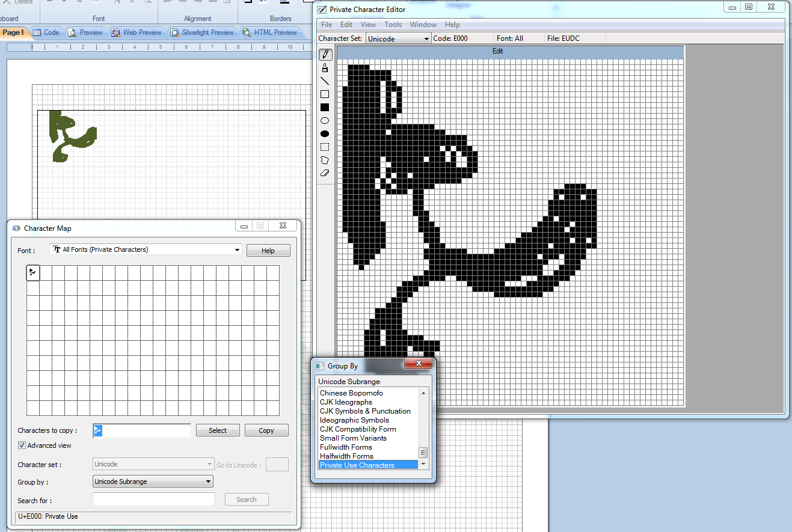
Task: Select CJK Ideographs in the list
Action: tap(346, 402)
